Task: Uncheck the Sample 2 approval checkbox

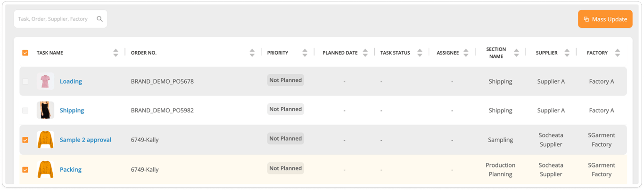Action: coord(25,140)
